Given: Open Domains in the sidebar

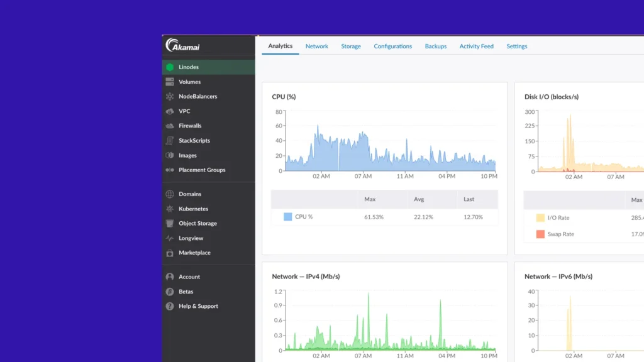Looking at the screenshot, I should [x=190, y=194].
